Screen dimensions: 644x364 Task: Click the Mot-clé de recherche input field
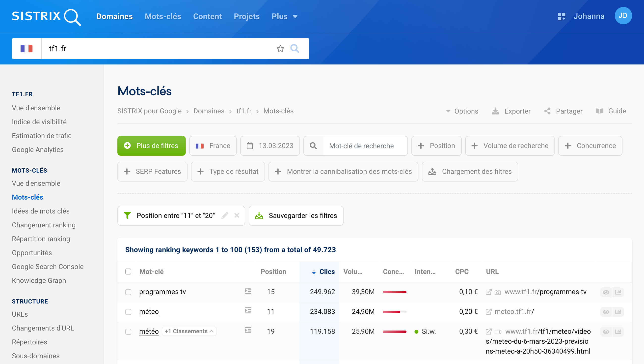(365, 146)
